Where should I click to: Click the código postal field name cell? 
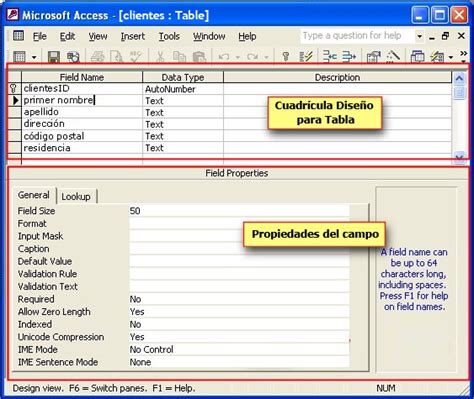(82, 136)
